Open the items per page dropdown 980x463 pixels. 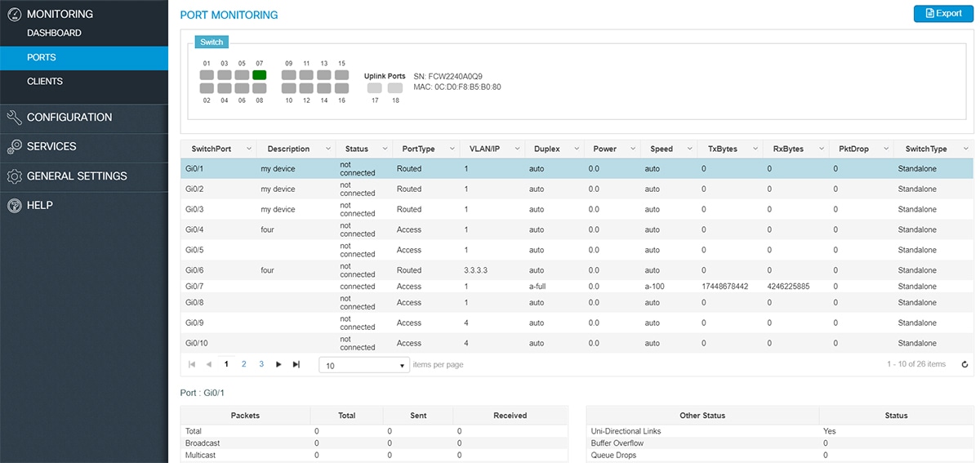click(364, 366)
